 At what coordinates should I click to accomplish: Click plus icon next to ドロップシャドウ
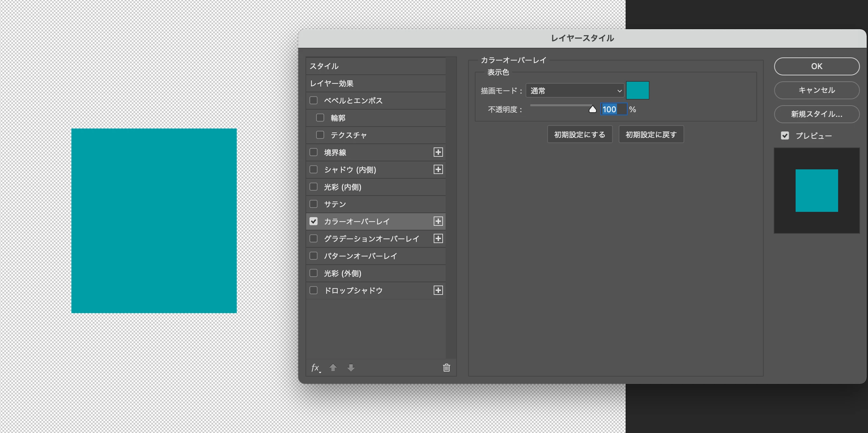pos(438,291)
